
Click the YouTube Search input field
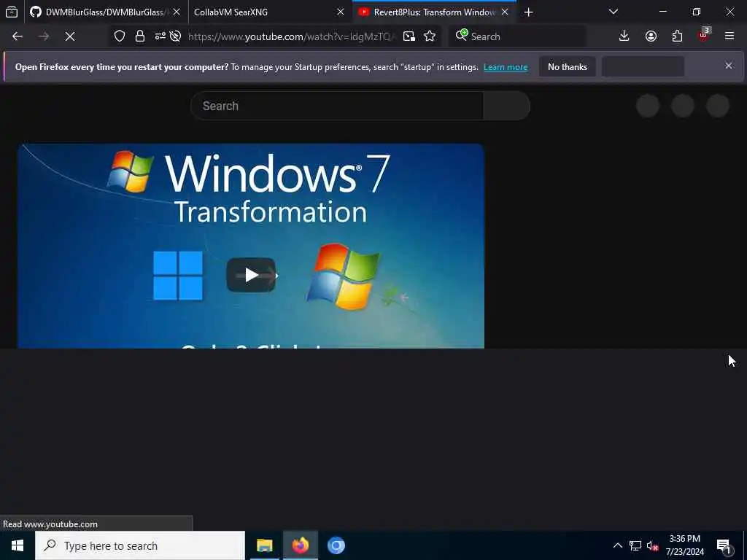point(337,106)
